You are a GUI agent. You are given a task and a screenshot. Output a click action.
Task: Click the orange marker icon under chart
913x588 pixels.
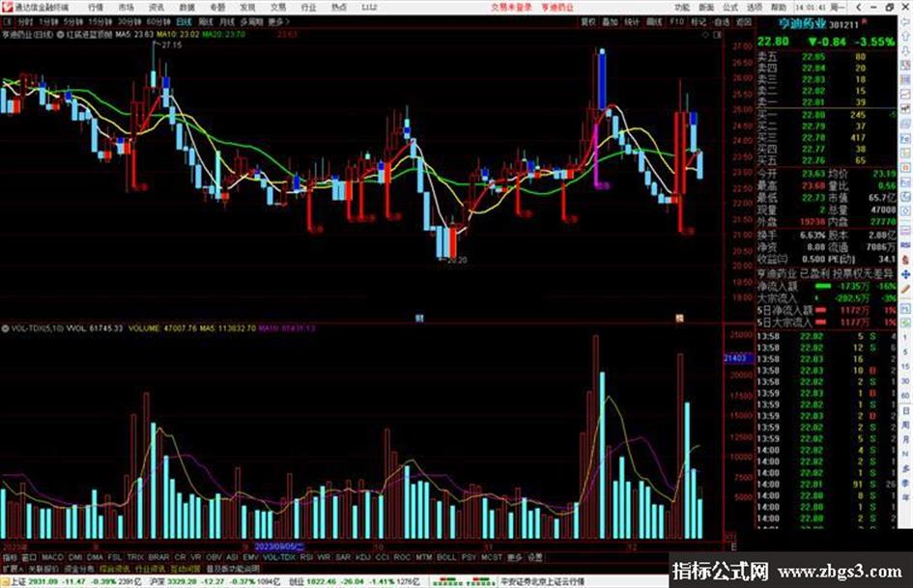(679, 318)
